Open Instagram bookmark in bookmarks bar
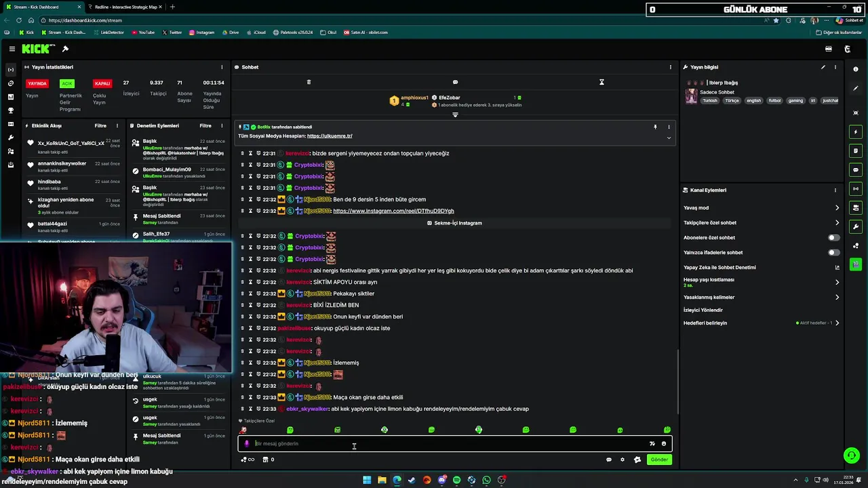The width and height of the screenshot is (868, 488). coord(202,33)
